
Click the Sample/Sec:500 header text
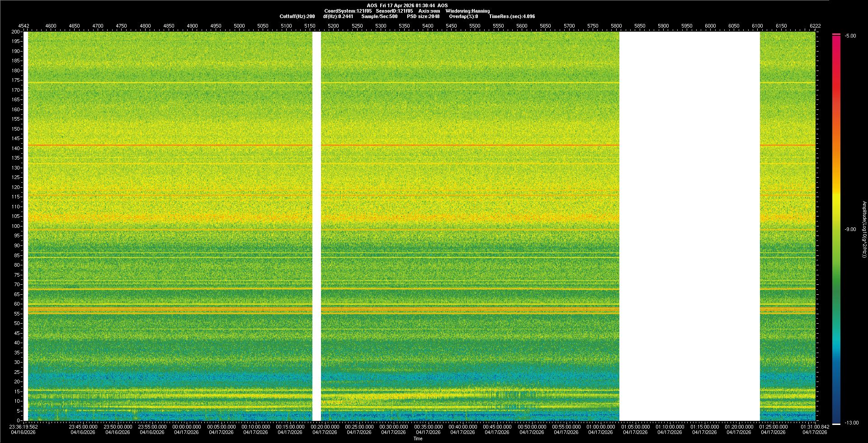(379, 16)
